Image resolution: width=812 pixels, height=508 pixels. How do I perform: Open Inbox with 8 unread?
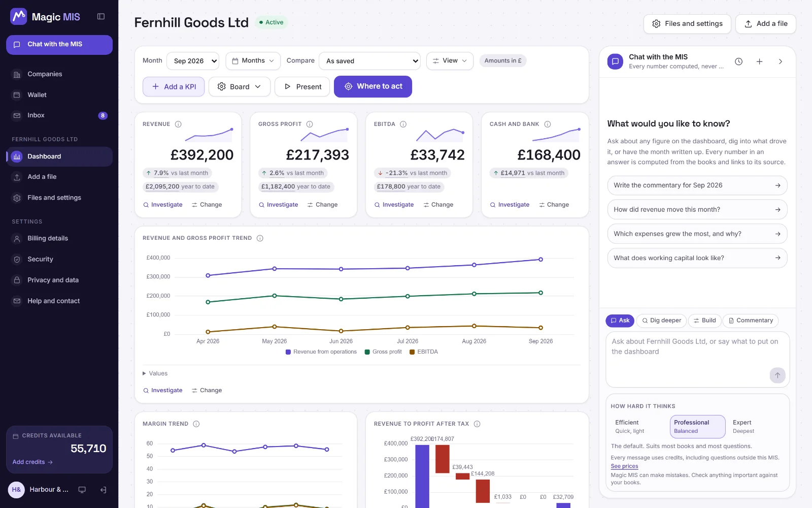pos(59,115)
